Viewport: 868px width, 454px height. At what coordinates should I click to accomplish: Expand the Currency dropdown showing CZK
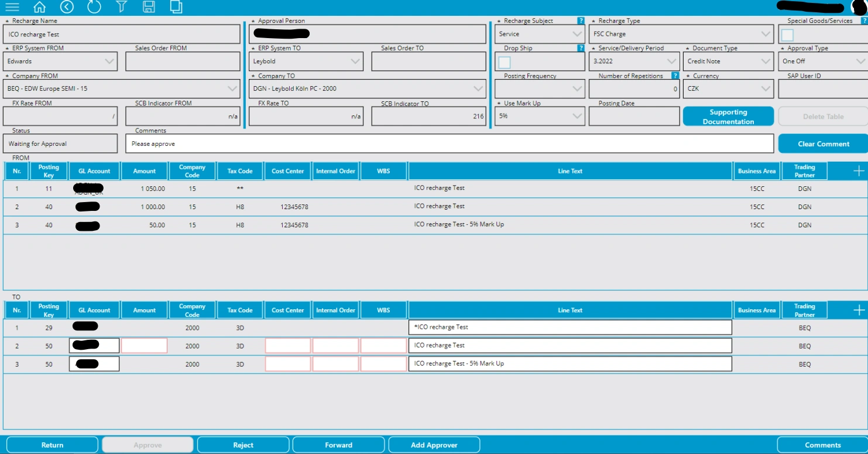point(728,88)
